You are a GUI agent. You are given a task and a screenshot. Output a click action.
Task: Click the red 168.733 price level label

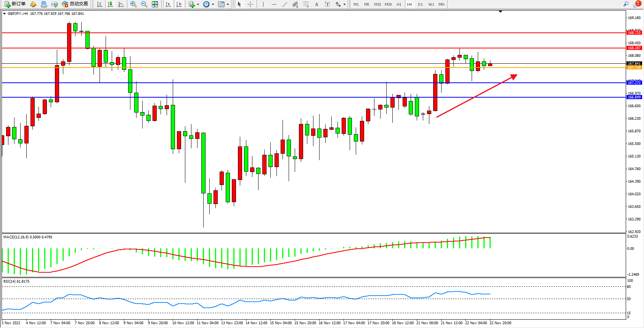[x=634, y=33]
